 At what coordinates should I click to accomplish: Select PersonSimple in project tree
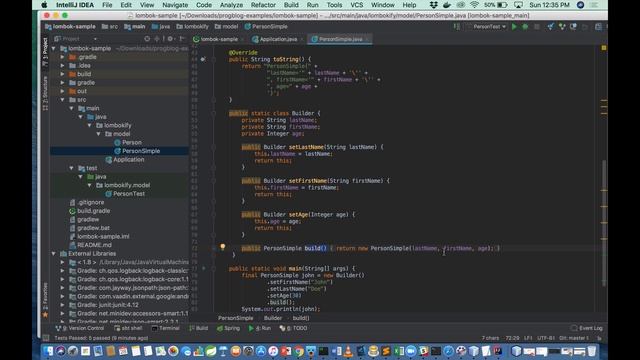137,151
